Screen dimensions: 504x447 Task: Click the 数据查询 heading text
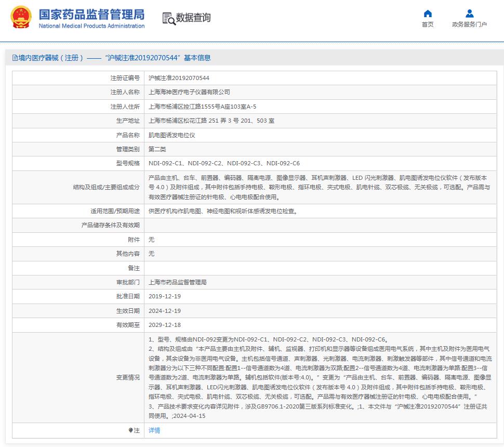193,18
